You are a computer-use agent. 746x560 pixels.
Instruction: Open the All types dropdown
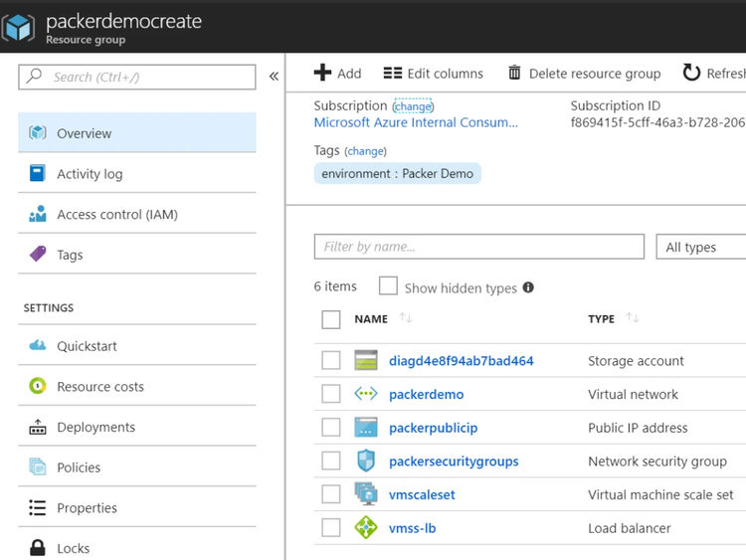tap(701, 247)
